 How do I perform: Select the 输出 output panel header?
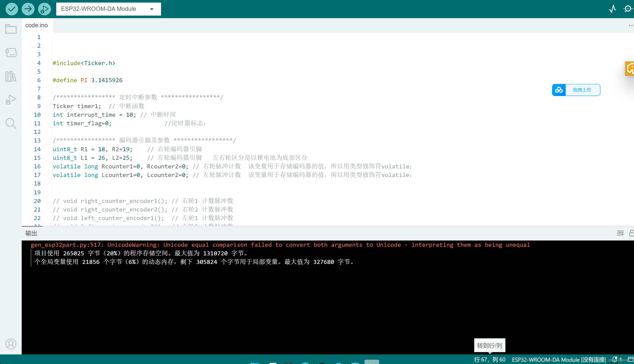point(31,233)
